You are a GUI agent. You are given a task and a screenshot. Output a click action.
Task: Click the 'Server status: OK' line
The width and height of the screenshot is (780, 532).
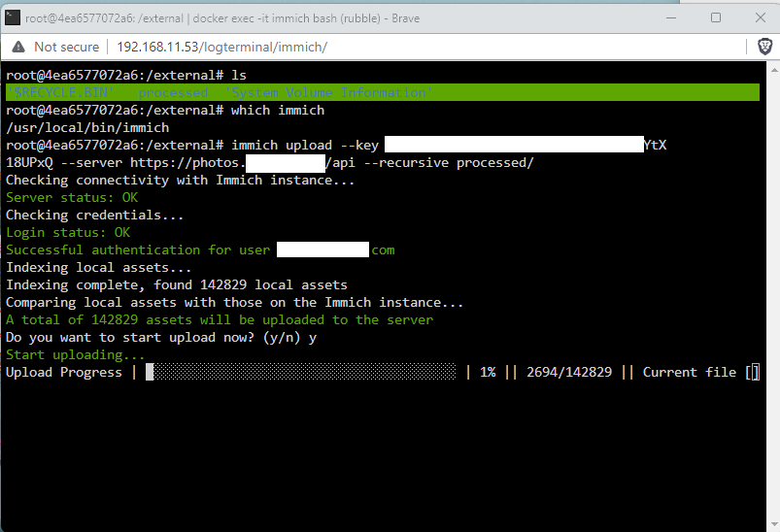tap(72, 197)
